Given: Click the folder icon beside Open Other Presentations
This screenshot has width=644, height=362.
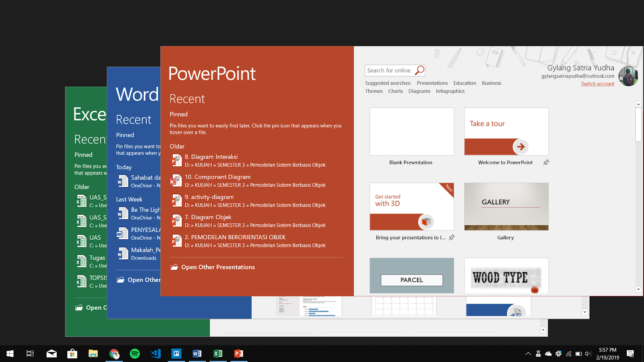Looking at the screenshot, I should click(174, 267).
